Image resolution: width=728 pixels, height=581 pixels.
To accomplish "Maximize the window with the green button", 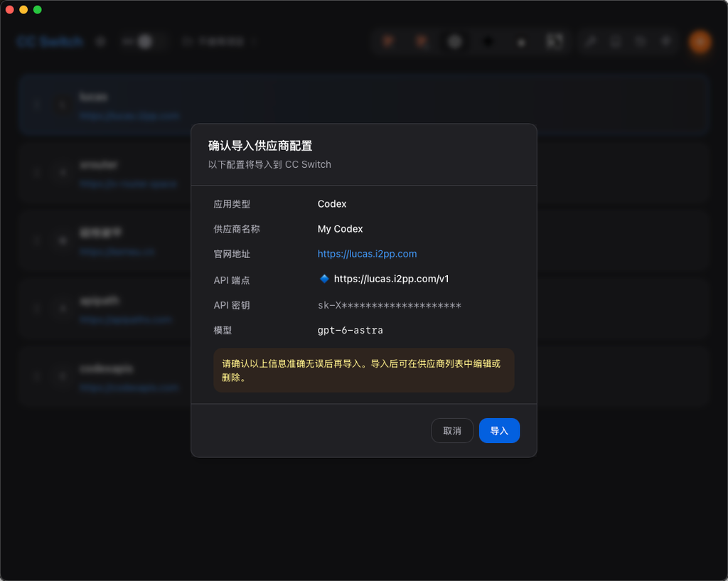I will pyautogui.click(x=38, y=10).
